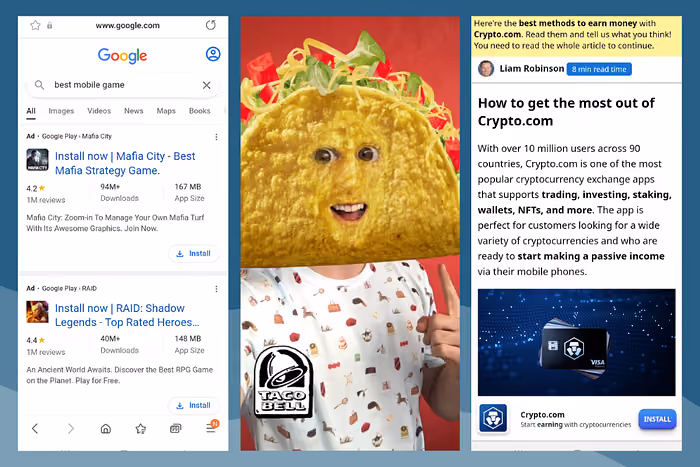Viewport: 700px width, 467px height.
Task: Open the Install now RAID Shadow Legends link
Action: [x=127, y=315]
